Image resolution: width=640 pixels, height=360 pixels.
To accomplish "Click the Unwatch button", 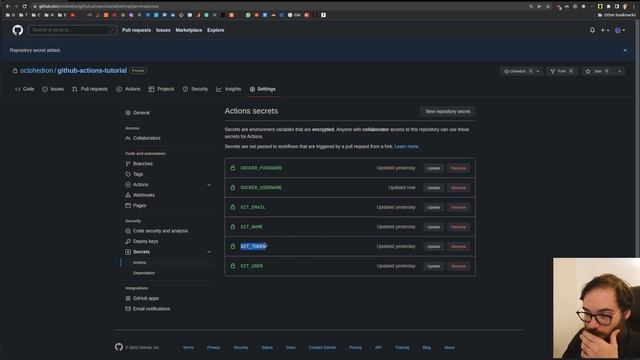I will click(518, 71).
